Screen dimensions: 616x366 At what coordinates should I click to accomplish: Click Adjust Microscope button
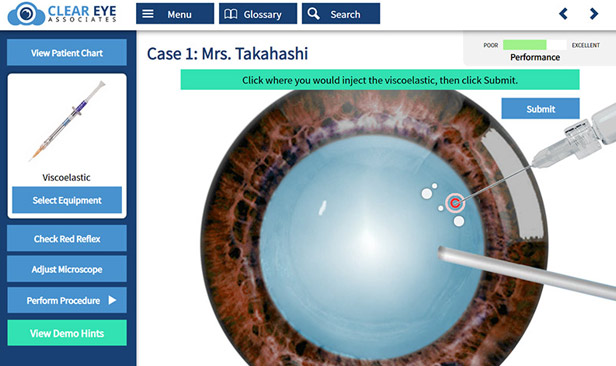click(x=67, y=269)
